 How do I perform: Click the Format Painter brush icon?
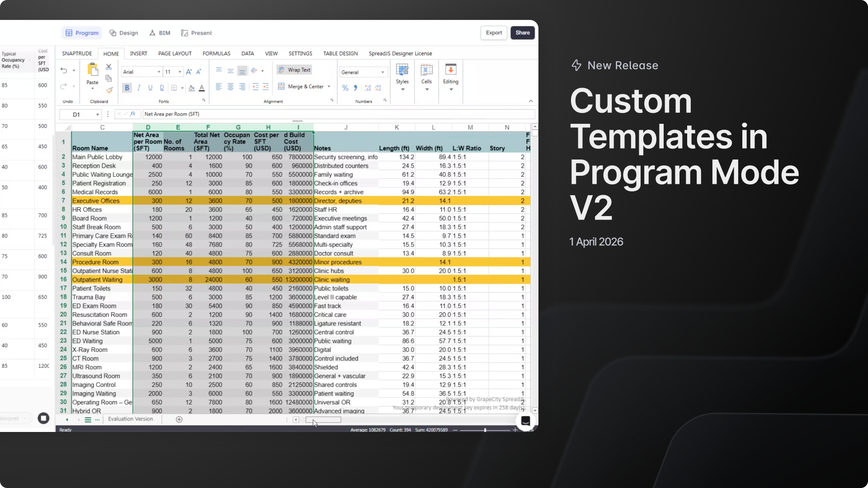(109, 90)
